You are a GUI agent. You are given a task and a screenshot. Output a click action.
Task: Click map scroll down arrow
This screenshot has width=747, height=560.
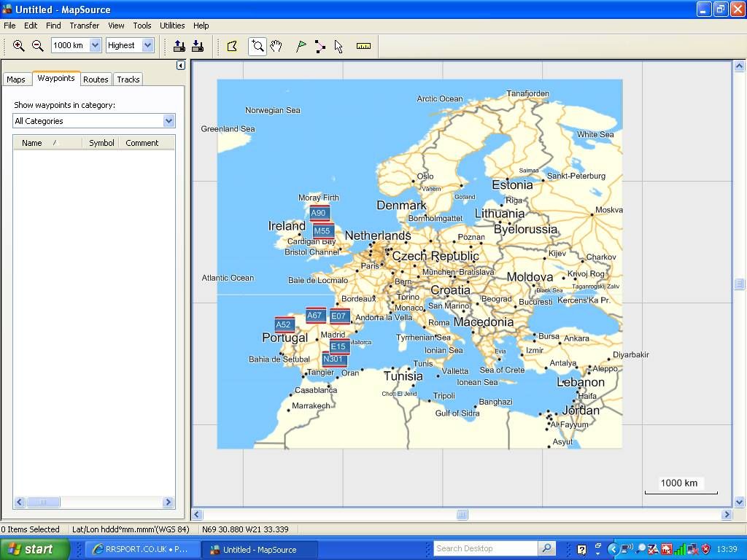[x=740, y=502]
